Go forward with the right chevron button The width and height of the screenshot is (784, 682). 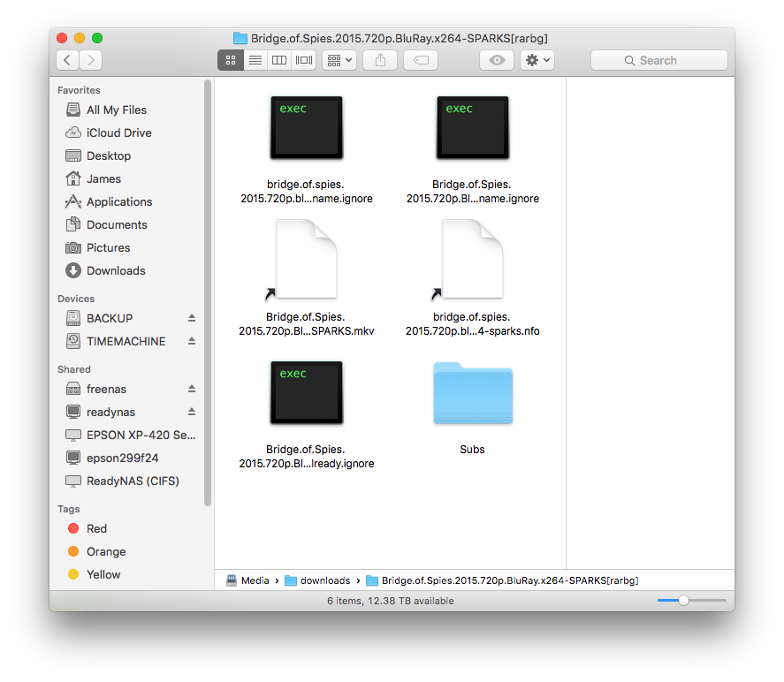pos(91,60)
